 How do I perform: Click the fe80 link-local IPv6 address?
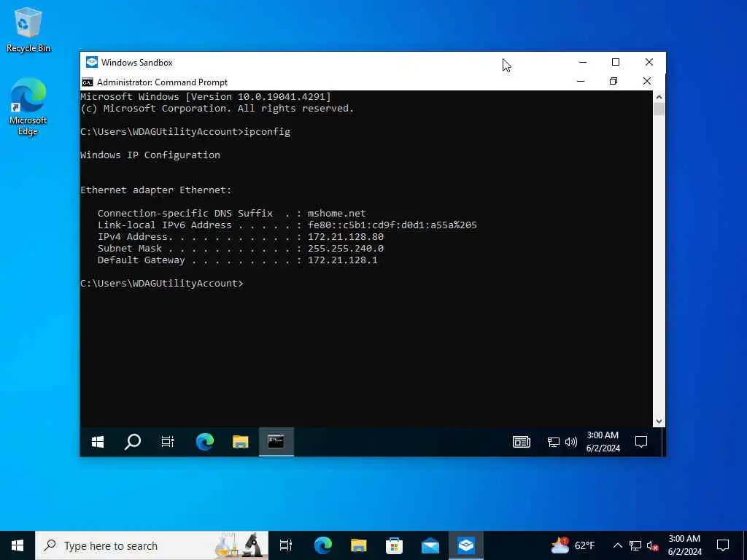point(392,225)
